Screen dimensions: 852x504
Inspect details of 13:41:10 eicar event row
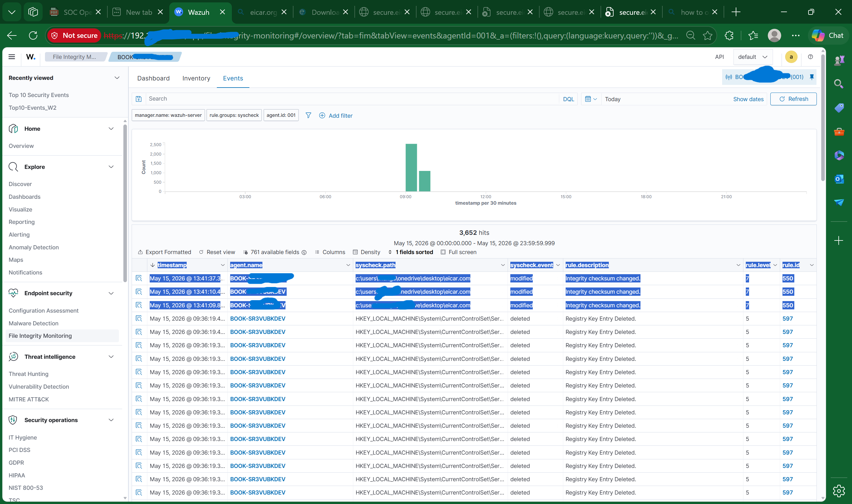138,291
